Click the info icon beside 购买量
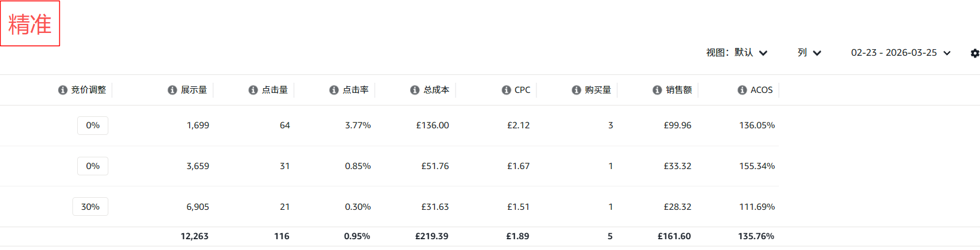Viewport: 980px width, 250px height. coord(576,90)
